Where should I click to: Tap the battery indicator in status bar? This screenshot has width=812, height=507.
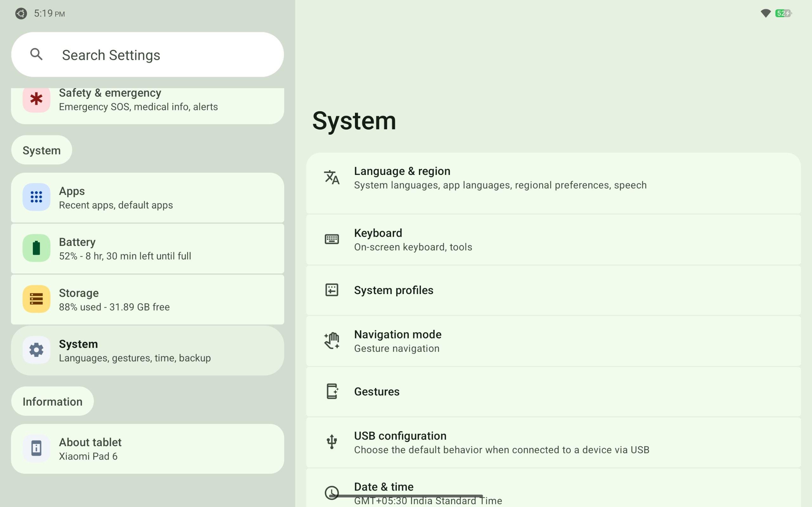click(x=783, y=13)
